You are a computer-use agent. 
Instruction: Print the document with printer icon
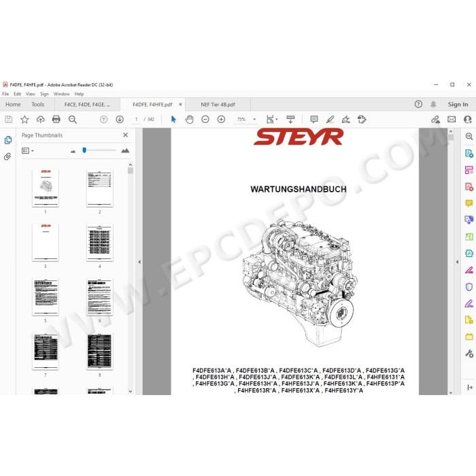click(x=56, y=119)
